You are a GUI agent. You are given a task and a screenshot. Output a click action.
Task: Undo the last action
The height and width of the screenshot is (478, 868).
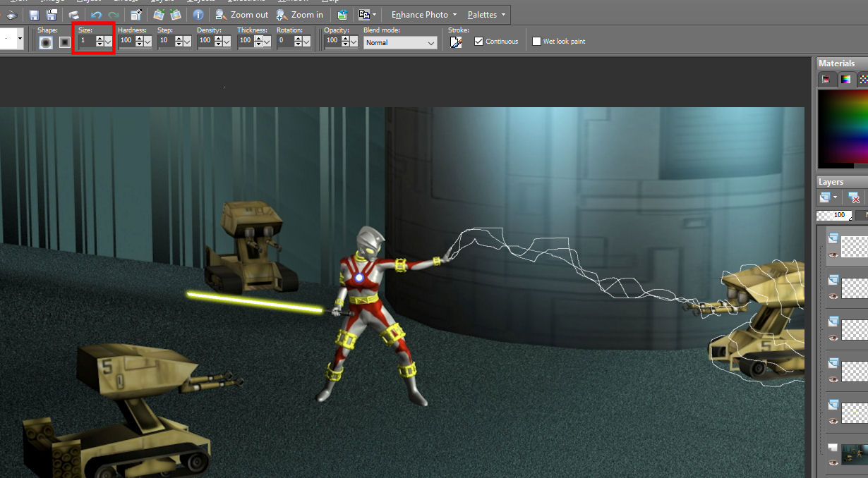click(x=96, y=14)
